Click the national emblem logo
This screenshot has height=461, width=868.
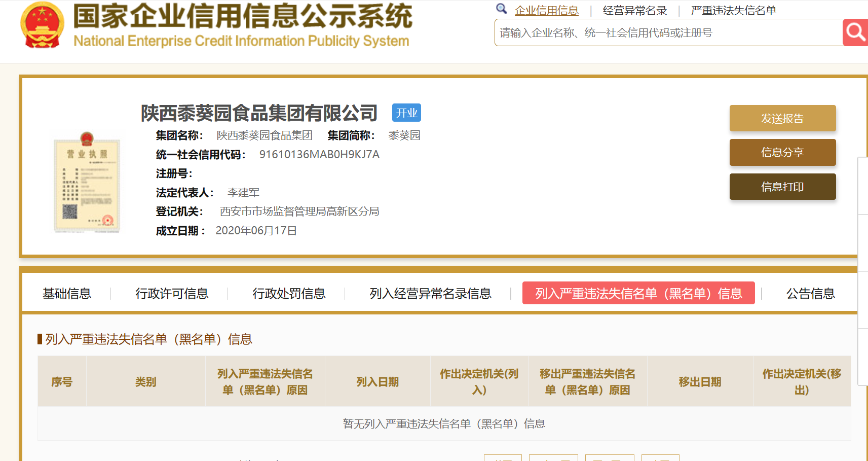click(43, 25)
